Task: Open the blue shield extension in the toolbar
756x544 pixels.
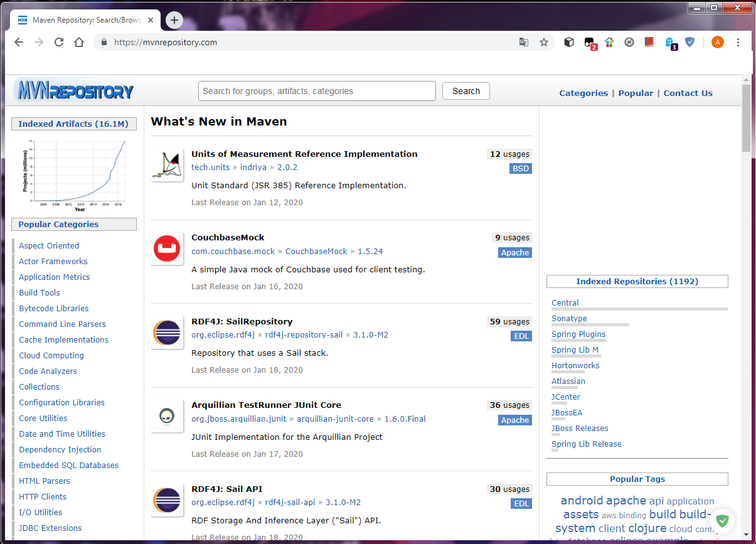Action: [690, 42]
